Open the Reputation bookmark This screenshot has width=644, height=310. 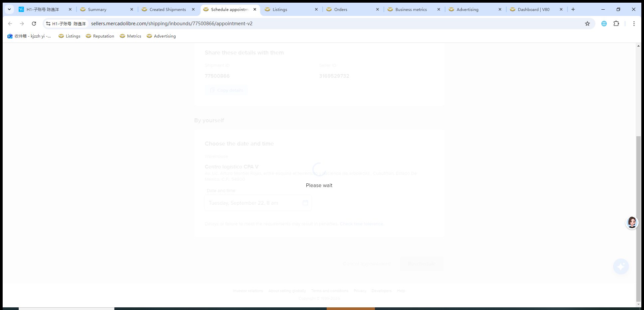(x=100, y=36)
